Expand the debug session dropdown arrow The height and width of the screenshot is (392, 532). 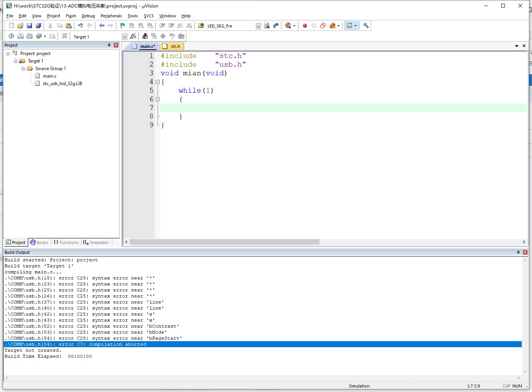(294, 26)
